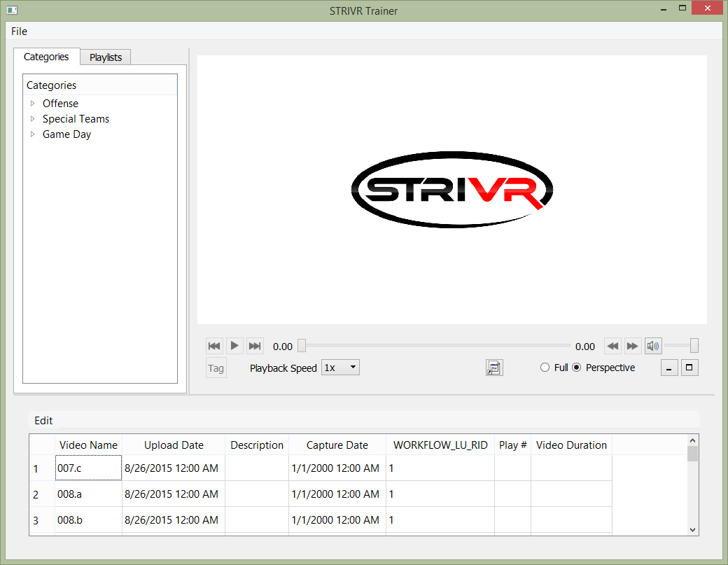Viewport: 728px width, 565px height.
Task: Select row header number 2
Action: click(42, 494)
